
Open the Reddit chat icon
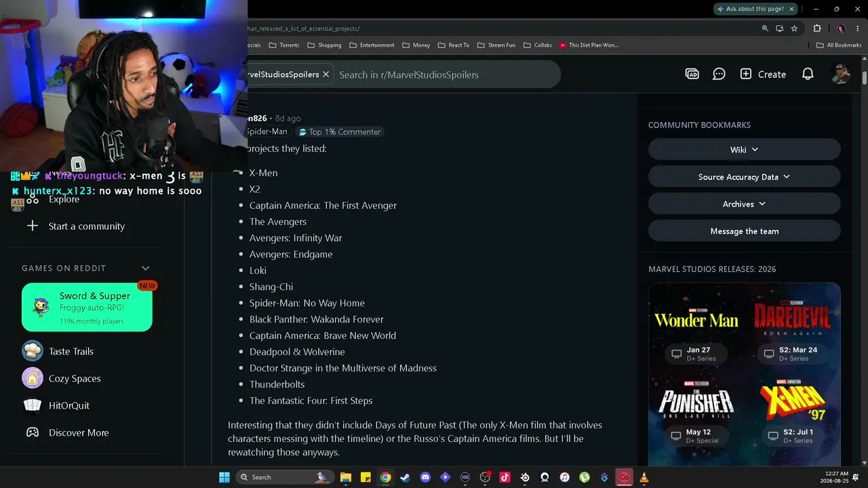719,75
